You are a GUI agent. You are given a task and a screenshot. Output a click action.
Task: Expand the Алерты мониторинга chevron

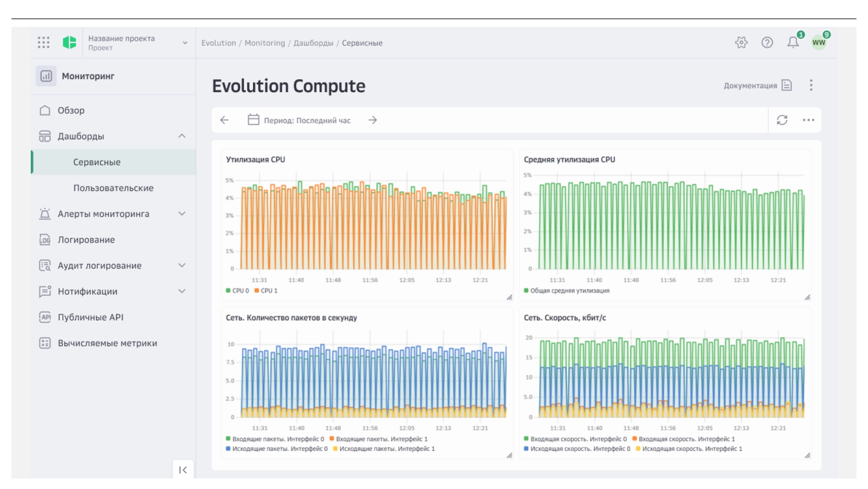[x=182, y=214]
